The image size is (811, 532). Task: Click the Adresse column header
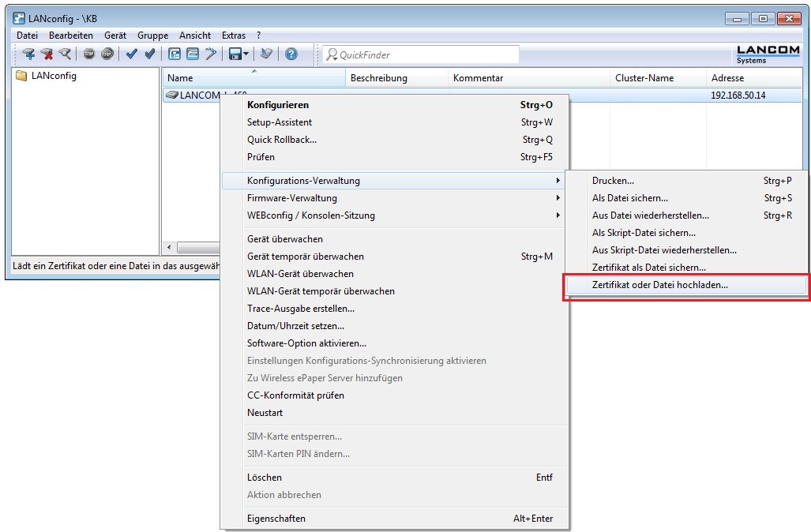[x=727, y=78]
